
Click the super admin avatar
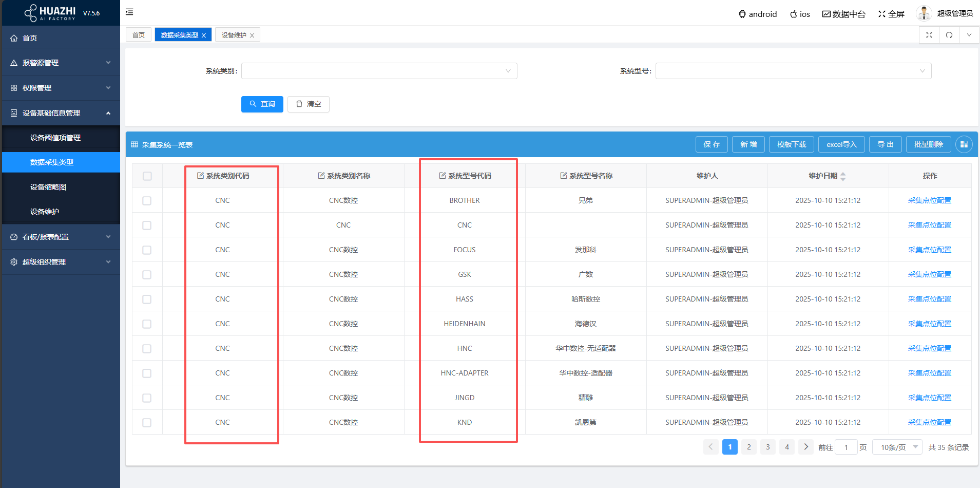tap(924, 13)
